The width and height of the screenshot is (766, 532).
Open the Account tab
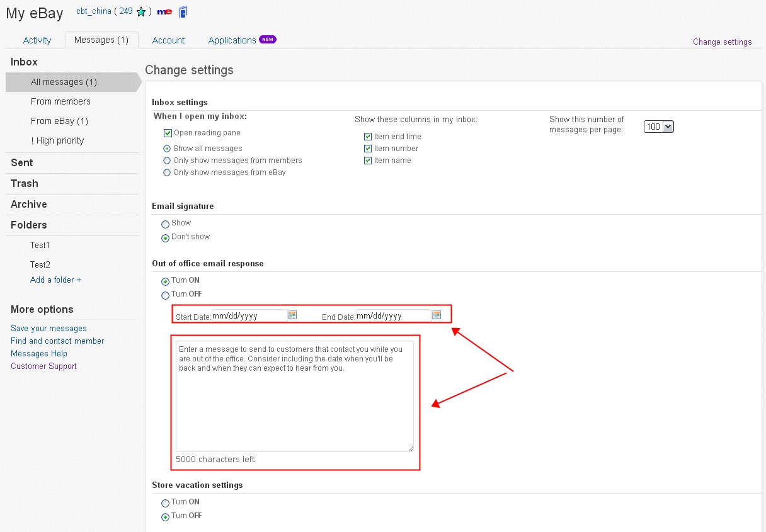point(168,40)
